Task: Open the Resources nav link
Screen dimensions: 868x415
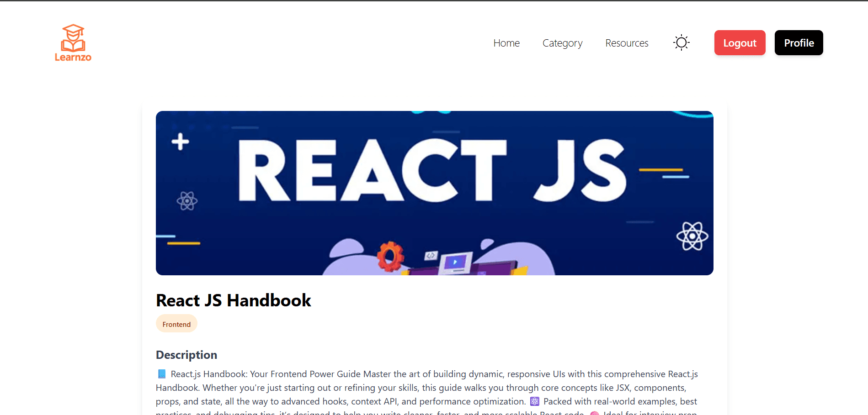Action: point(627,43)
